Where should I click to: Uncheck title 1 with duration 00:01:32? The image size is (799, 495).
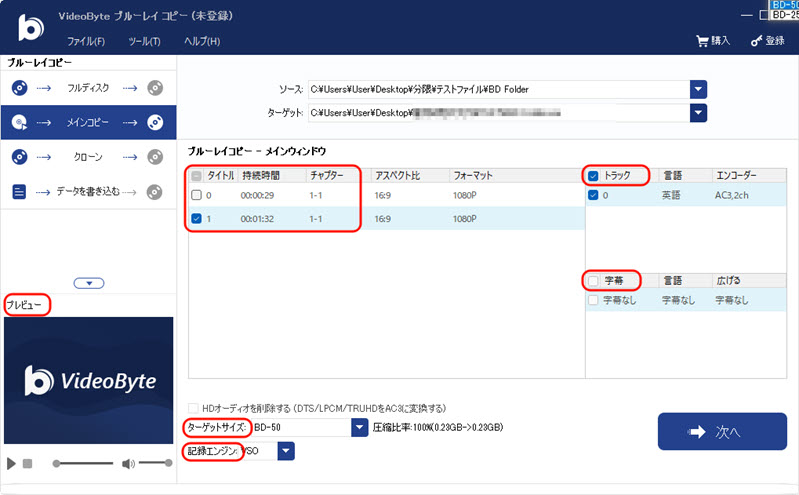tap(196, 219)
